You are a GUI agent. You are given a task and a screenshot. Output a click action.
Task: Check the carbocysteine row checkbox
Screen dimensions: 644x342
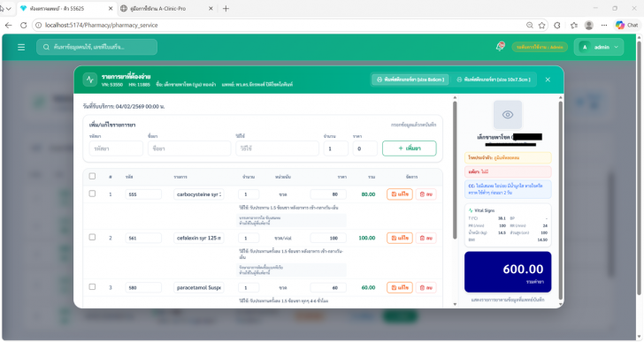[92, 194]
